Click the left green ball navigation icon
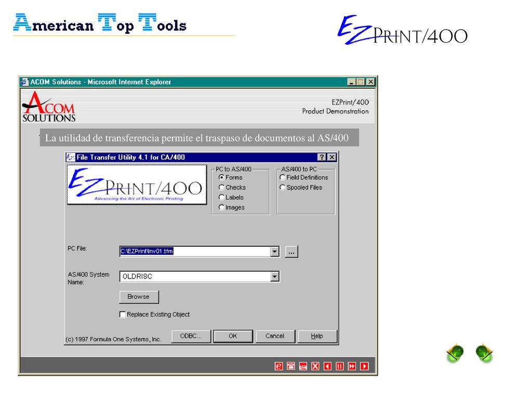 pos(455,353)
